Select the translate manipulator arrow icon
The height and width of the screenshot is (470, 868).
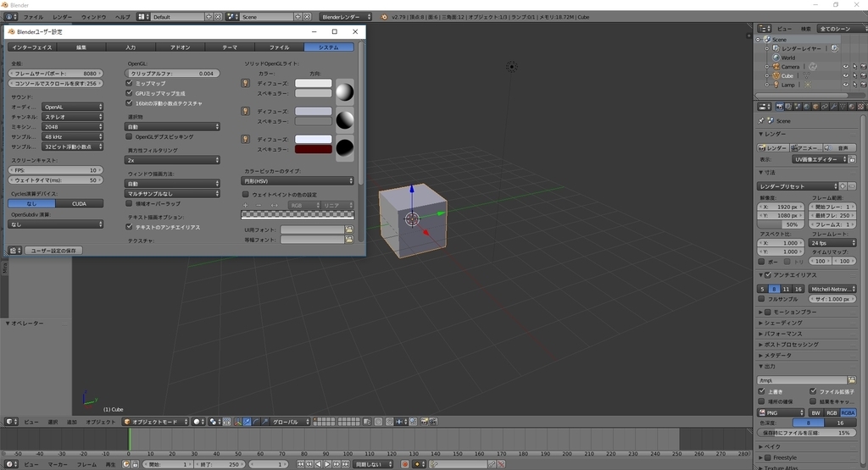coord(247,422)
